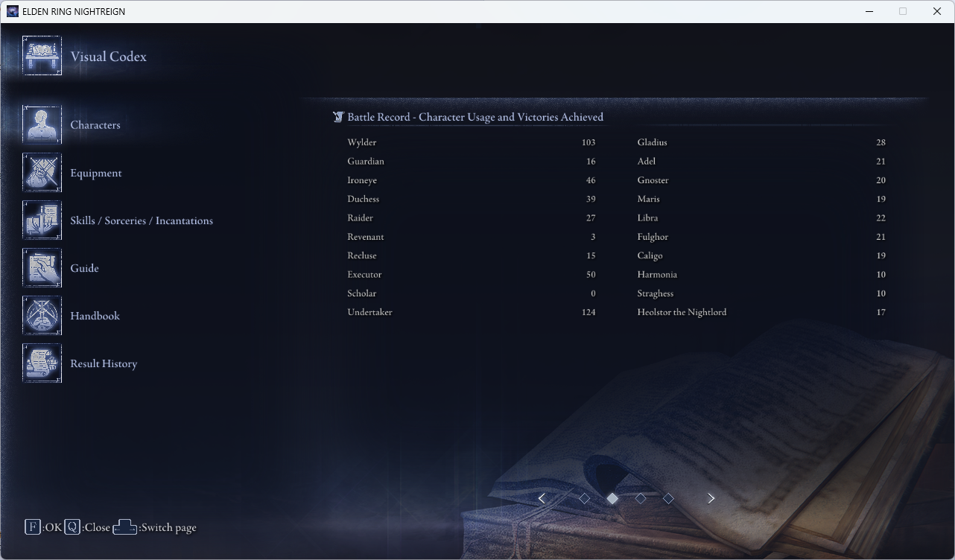The height and width of the screenshot is (560, 955).
Task: Select the Libra victory row
Action: click(x=761, y=217)
